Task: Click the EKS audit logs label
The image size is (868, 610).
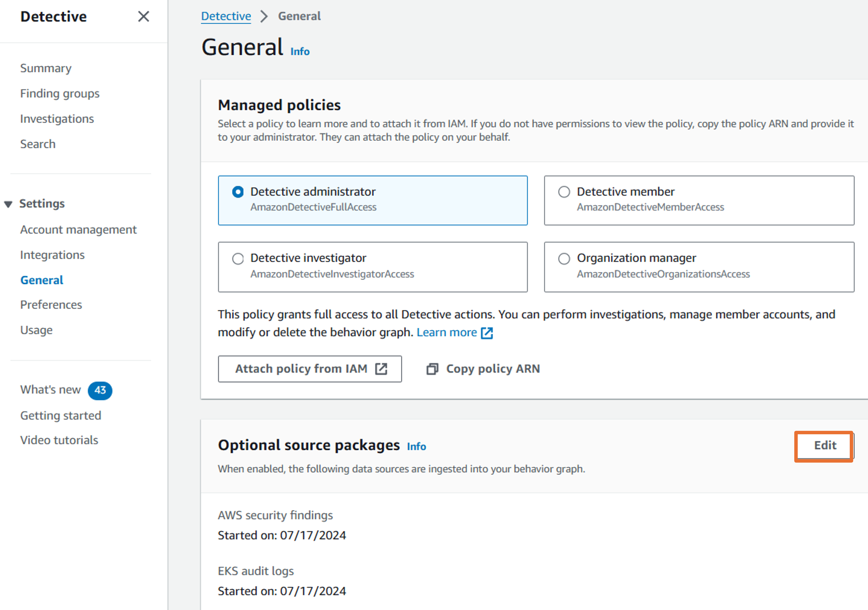Action: (x=255, y=571)
